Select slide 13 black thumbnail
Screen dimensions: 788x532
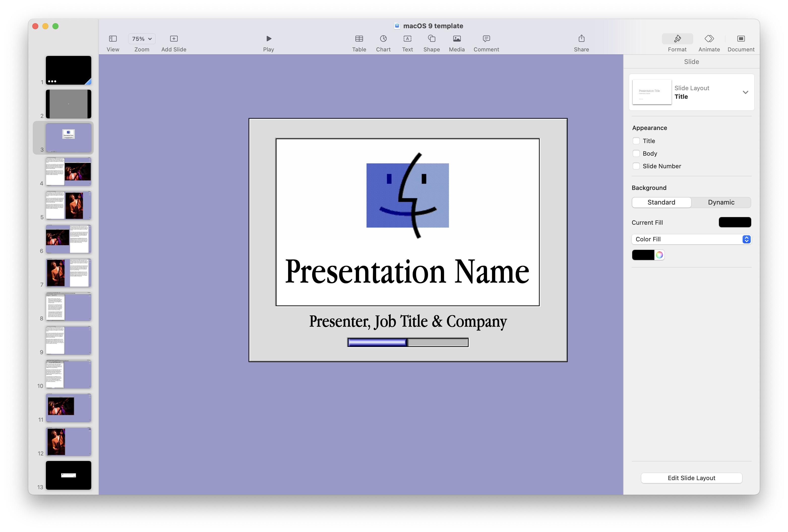point(69,475)
